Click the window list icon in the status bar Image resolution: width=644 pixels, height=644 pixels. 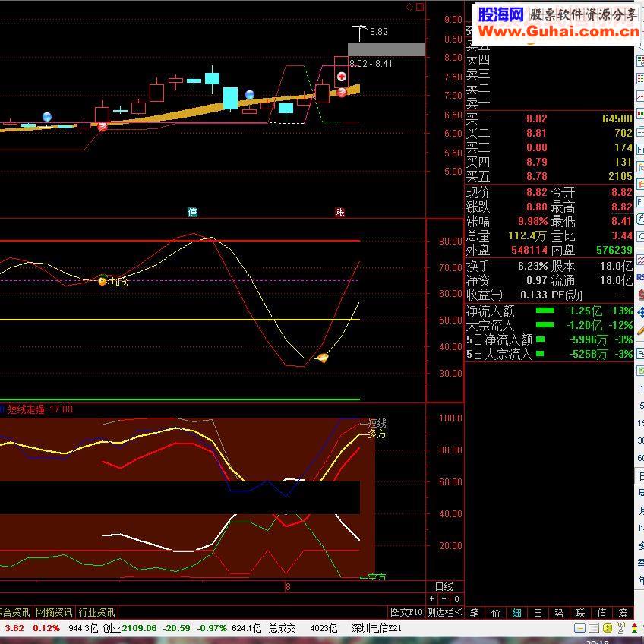pos(593,628)
